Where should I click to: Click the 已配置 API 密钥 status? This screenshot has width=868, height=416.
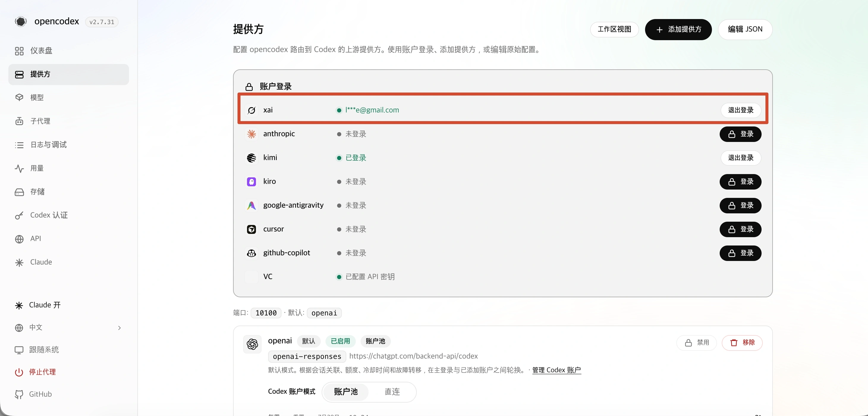click(370, 277)
